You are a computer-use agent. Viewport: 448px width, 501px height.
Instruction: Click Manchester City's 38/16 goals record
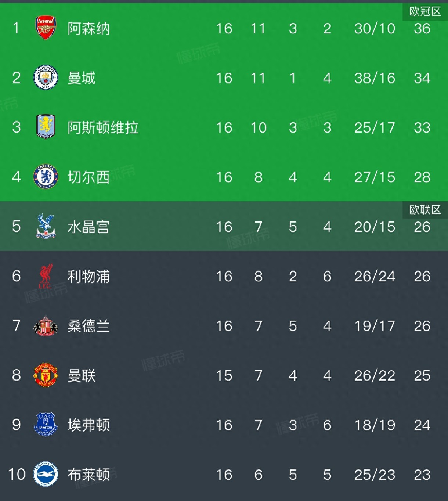tap(375, 78)
